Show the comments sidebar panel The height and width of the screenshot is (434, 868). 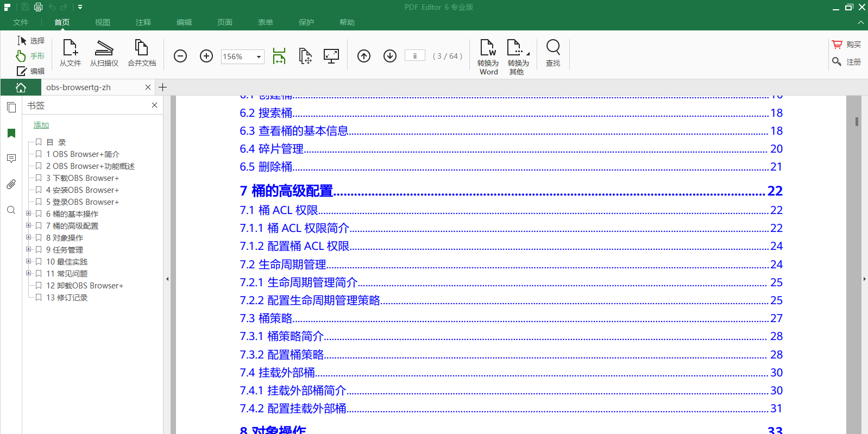coord(11,158)
